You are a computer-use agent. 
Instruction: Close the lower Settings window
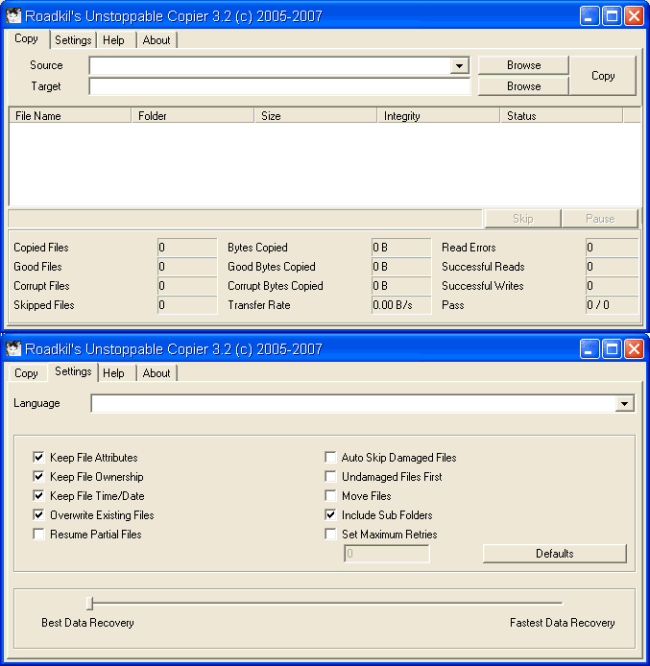pos(634,350)
